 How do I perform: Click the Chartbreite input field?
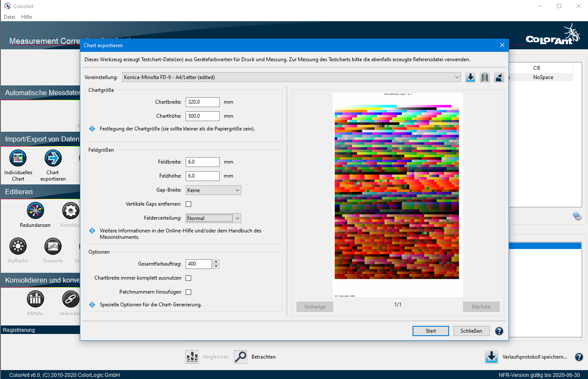(202, 102)
